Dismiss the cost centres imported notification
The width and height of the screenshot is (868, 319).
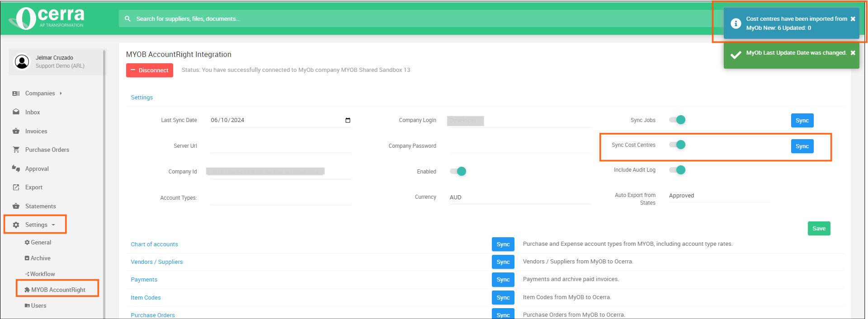[x=853, y=19]
